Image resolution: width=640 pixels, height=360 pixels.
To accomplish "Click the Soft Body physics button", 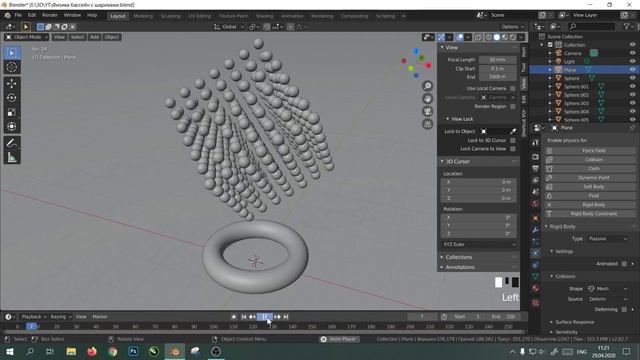I will tap(590, 187).
